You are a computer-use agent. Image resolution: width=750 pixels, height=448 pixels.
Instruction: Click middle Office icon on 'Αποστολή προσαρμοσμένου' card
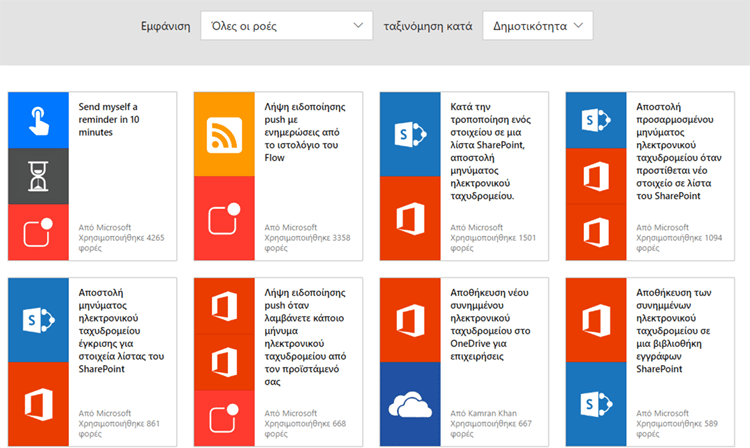(596, 176)
